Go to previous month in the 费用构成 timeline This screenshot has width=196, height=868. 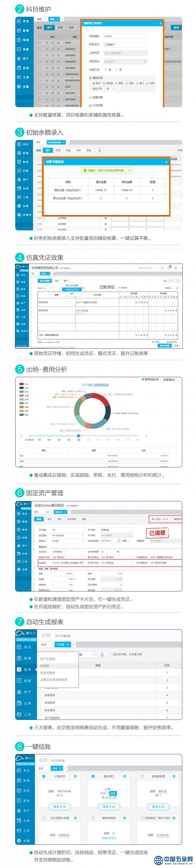coord(22,436)
